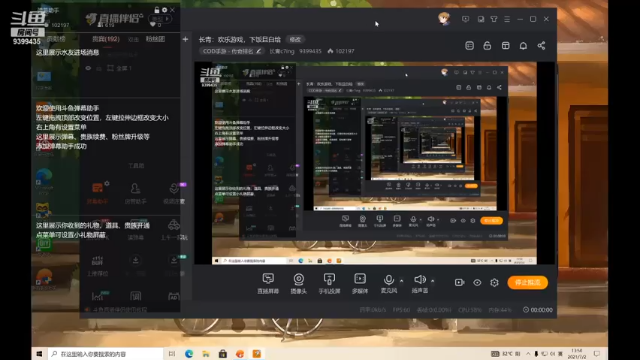Open the skin (shirt) icon in the title bar

click(x=493, y=19)
